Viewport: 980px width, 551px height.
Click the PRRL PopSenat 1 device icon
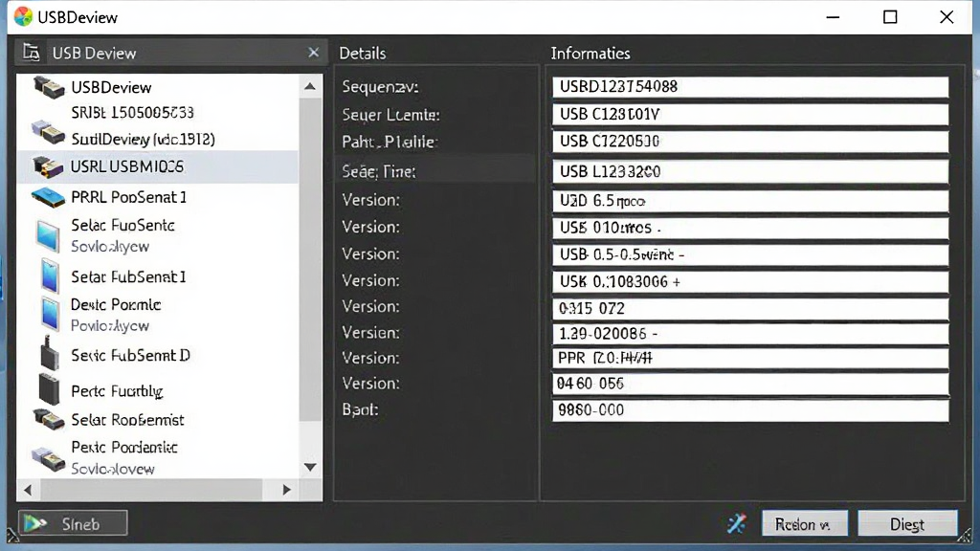(48, 197)
